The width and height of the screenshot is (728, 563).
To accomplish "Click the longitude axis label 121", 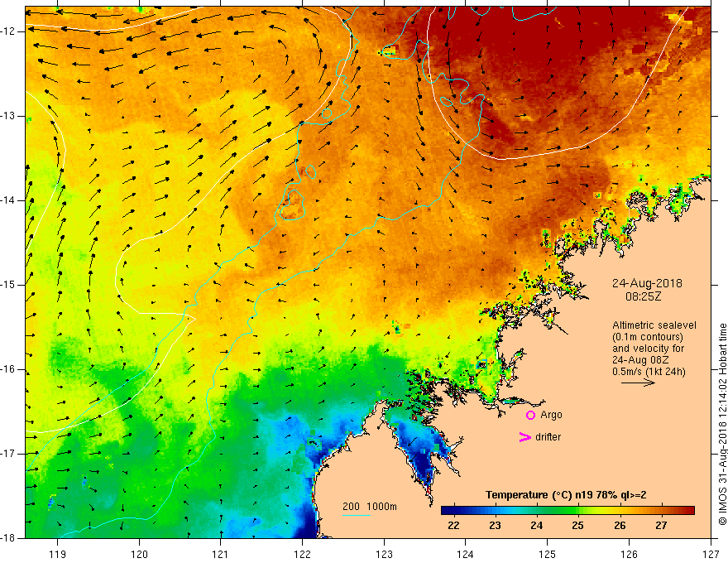I will point(221,554).
